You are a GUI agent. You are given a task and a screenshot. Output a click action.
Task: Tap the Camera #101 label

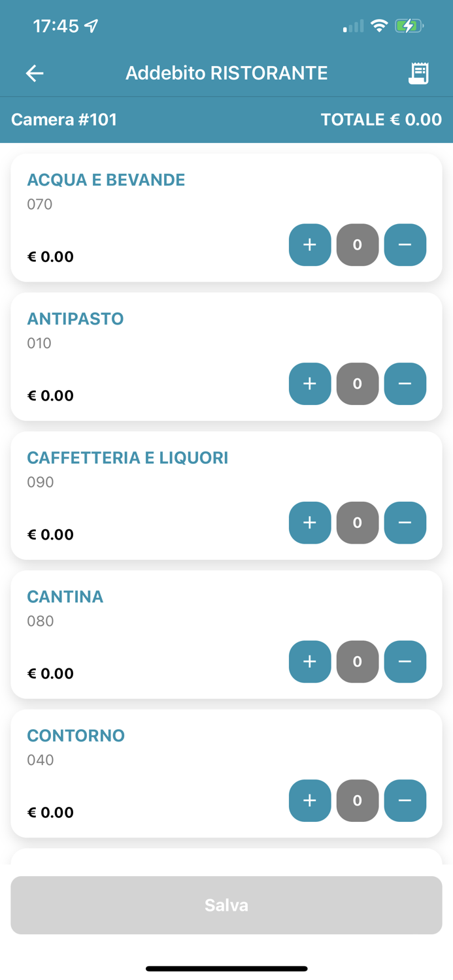[64, 120]
